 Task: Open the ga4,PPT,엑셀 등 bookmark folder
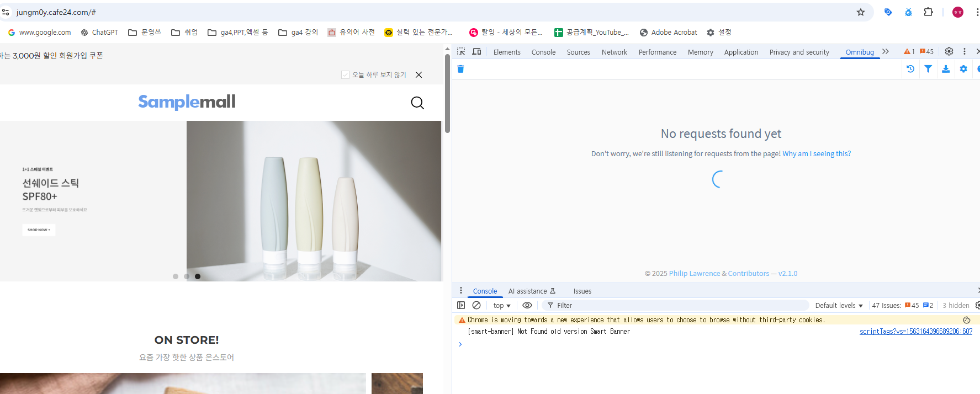click(x=238, y=33)
